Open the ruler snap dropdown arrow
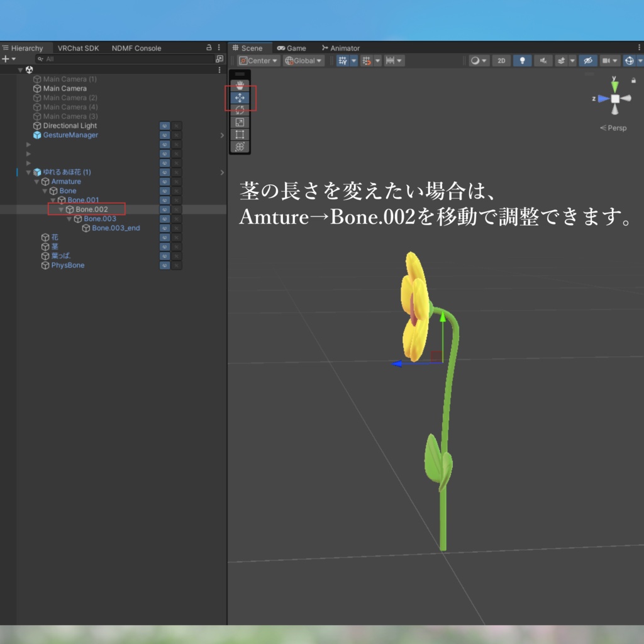This screenshot has width=644, height=644. click(399, 61)
